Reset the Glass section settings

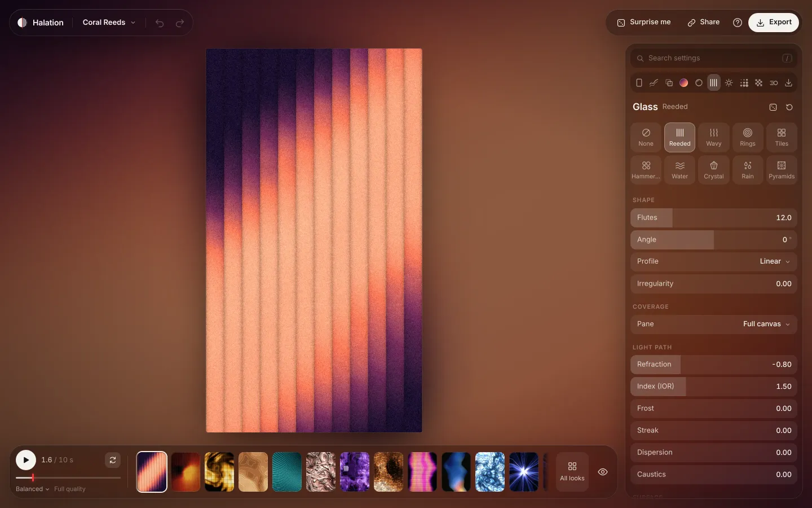[x=789, y=107]
